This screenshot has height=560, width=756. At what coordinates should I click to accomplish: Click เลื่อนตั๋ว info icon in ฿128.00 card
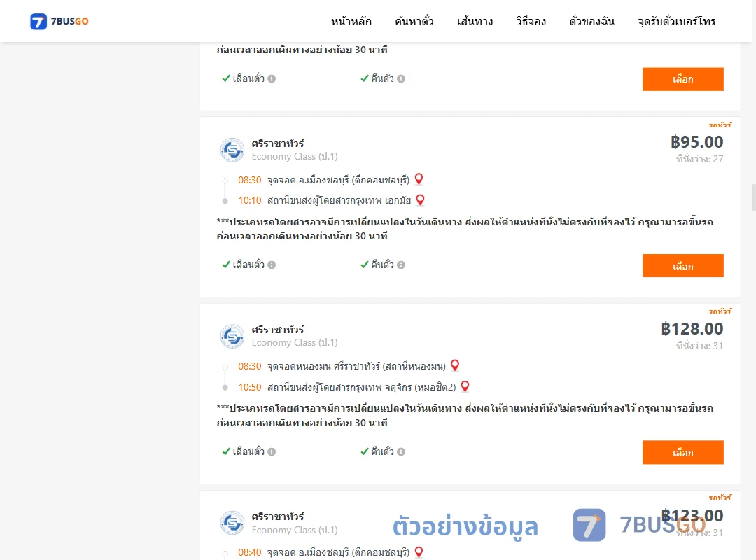[x=272, y=452]
